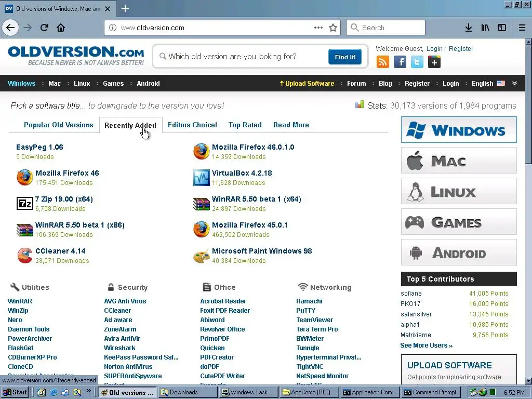Select Mac in the navigation bar
The image size is (532, 399).
click(55, 84)
